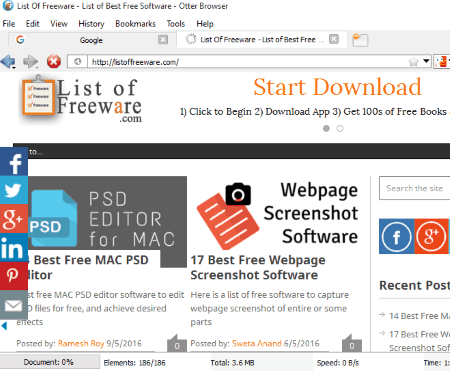Share on LinkedIn via left sidebar
Image resolution: width=450 pixels, height=371 pixels.
click(x=14, y=247)
